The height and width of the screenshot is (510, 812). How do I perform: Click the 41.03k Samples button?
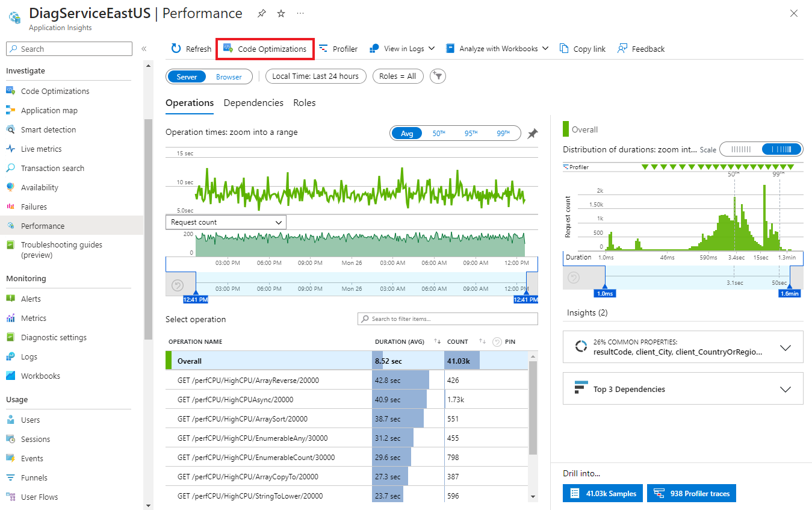click(x=603, y=493)
